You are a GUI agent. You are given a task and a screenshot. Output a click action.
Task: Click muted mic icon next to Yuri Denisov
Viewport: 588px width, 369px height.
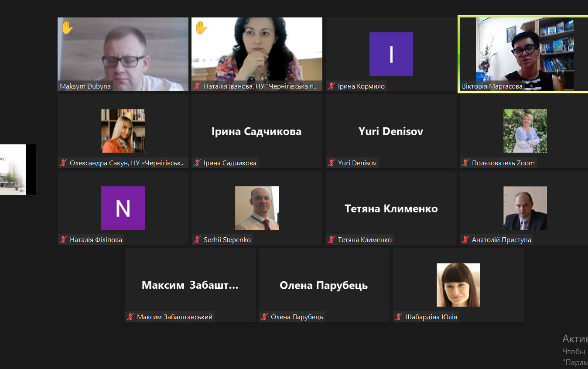tap(332, 163)
